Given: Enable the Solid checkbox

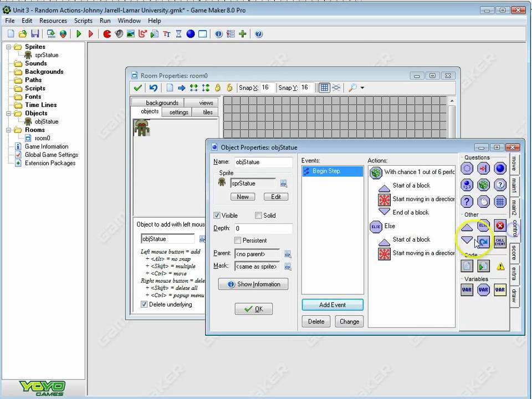Looking at the screenshot, I should click(x=259, y=216).
